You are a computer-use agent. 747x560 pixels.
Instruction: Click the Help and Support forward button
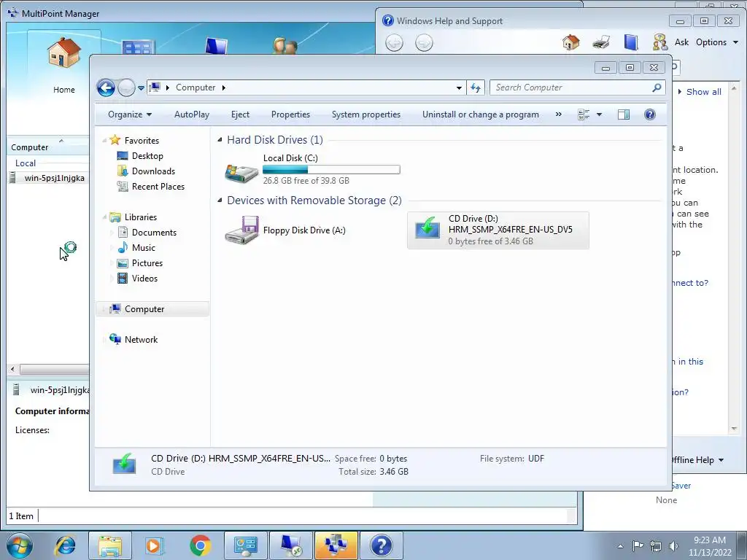tap(424, 43)
